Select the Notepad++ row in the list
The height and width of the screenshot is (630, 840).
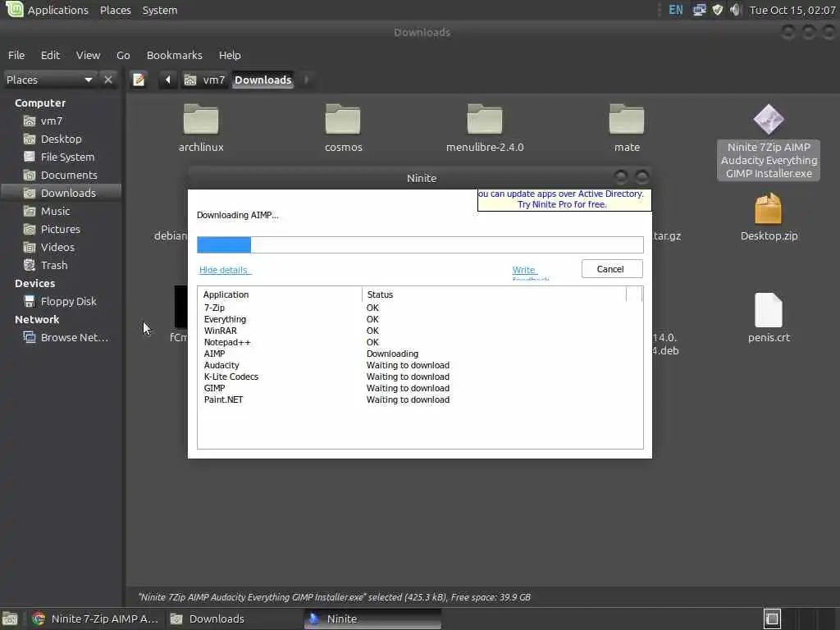tap(420, 342)
